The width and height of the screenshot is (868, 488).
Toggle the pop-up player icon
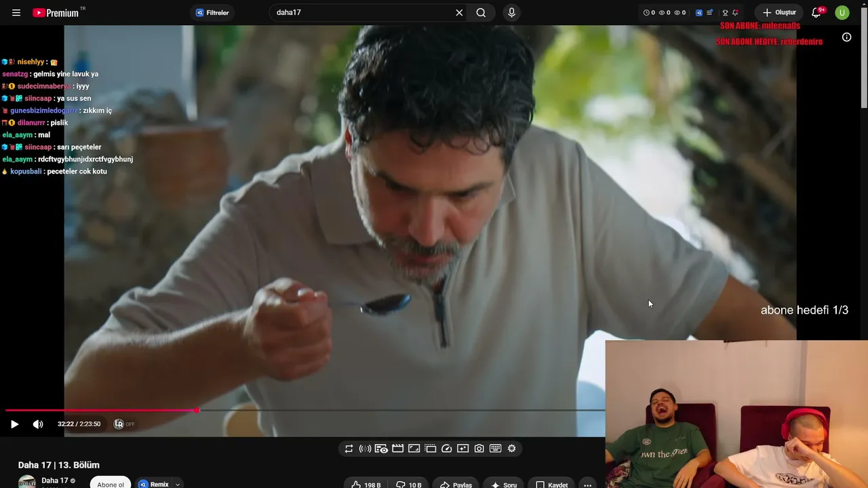click(430, 449)
